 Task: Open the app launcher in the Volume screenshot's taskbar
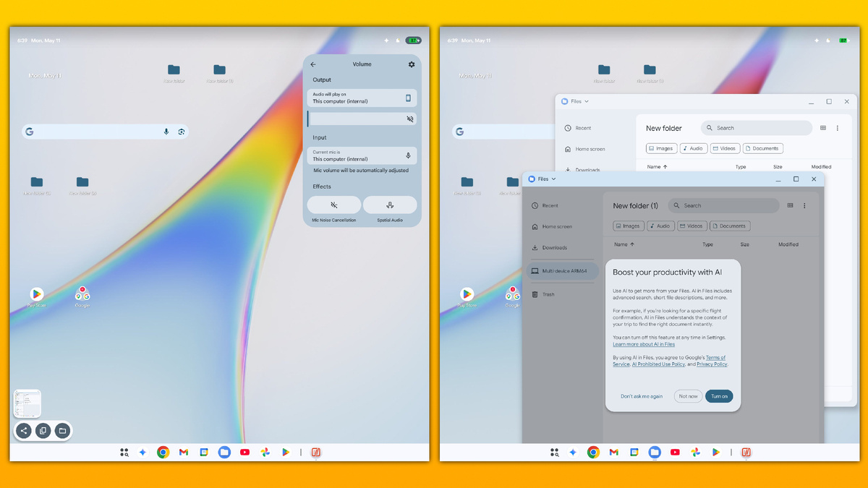tap(124, 452)
